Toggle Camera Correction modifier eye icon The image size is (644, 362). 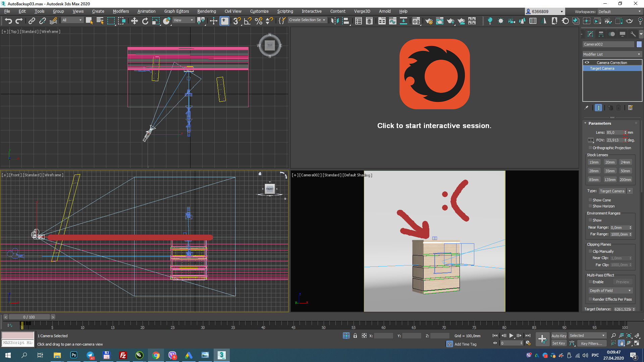[587, 62]
